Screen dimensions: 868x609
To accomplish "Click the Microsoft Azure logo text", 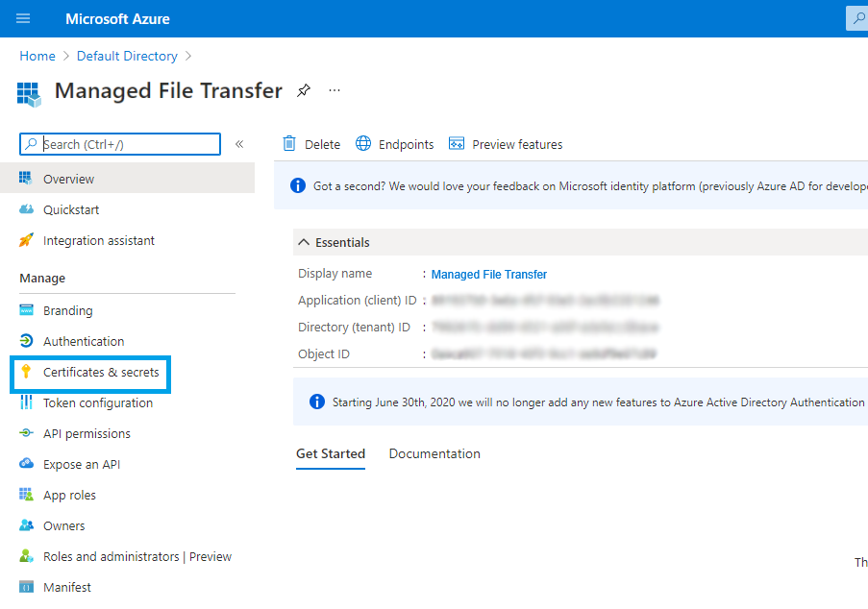I will [118, 19].
